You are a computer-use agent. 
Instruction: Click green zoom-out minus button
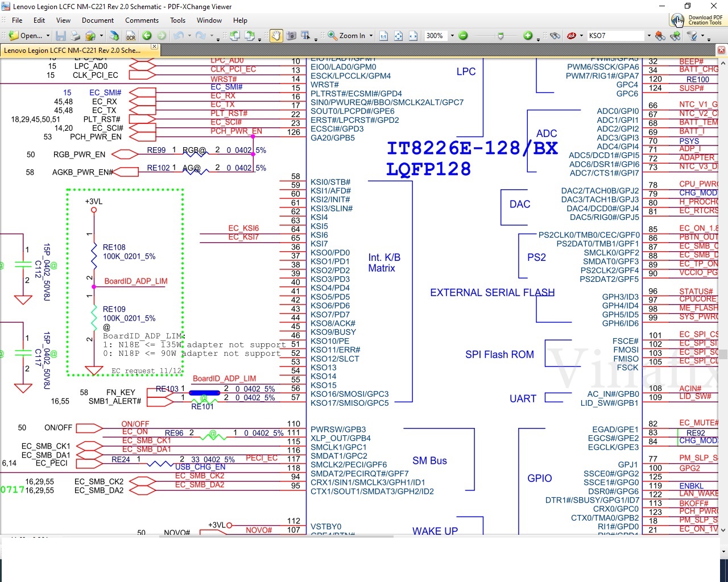coord(463,36)
